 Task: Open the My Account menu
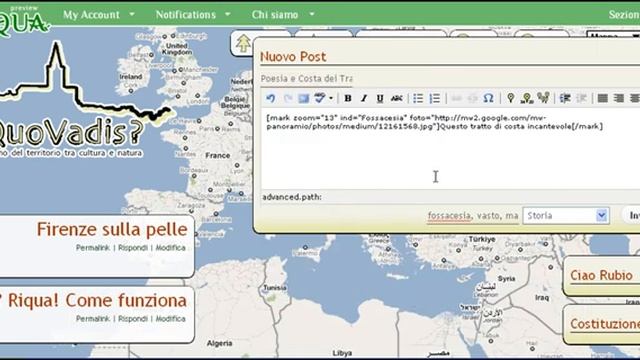[91, 15]
